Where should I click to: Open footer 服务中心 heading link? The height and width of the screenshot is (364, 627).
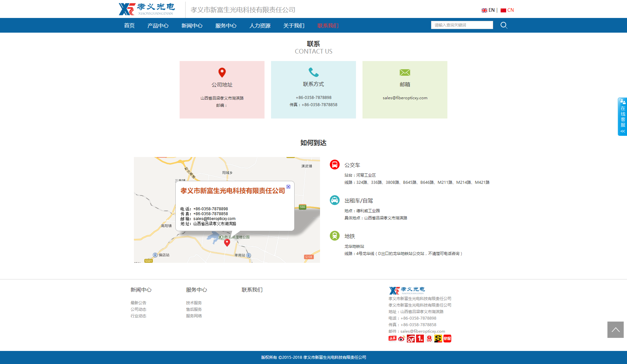pyautogui.click(x=197, y=290)
